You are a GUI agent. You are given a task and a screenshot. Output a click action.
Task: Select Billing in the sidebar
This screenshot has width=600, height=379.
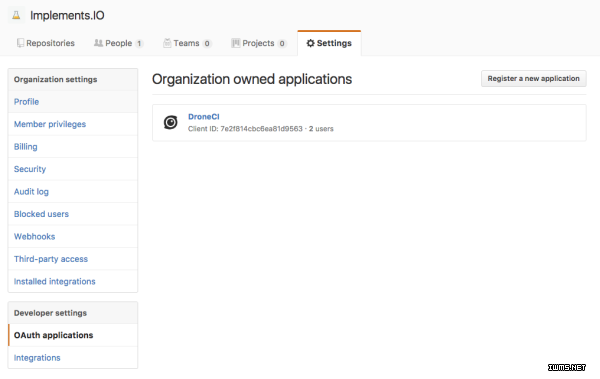click(26, 147)
